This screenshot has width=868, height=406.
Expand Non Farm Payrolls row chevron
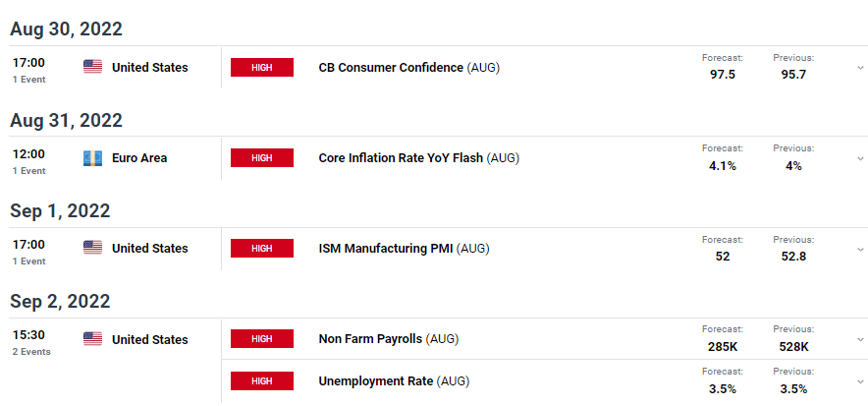coord(860,339)
